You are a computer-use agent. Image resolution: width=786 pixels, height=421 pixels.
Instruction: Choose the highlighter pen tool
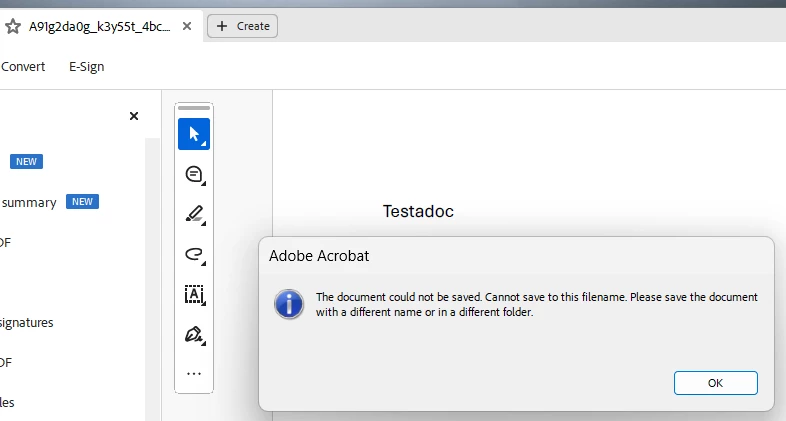click(194, 215)
